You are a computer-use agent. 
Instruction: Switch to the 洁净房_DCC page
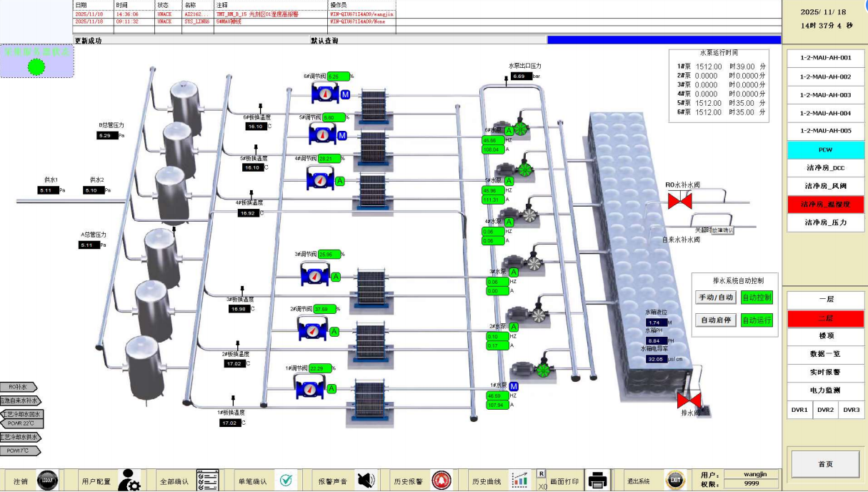tap(825, 168)
